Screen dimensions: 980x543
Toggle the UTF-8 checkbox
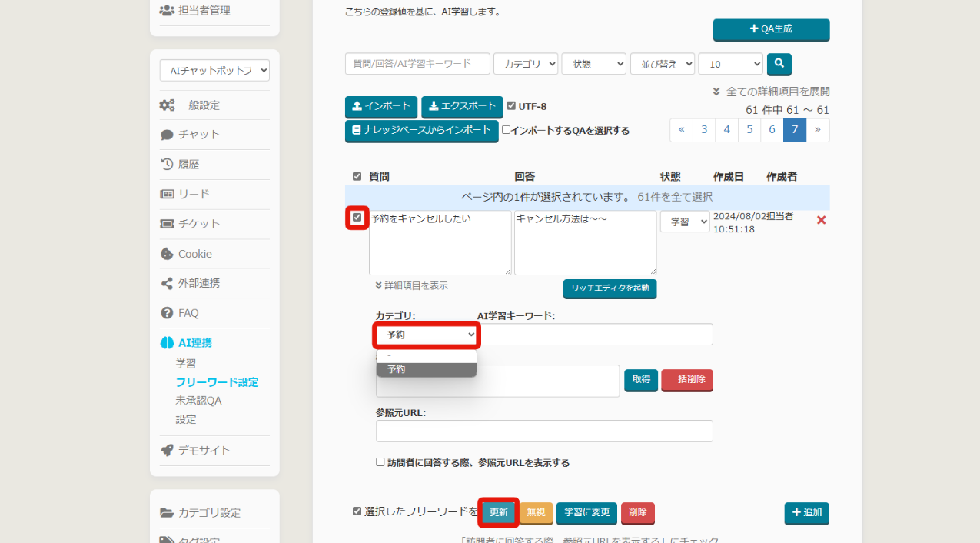[x=511, y=106]
